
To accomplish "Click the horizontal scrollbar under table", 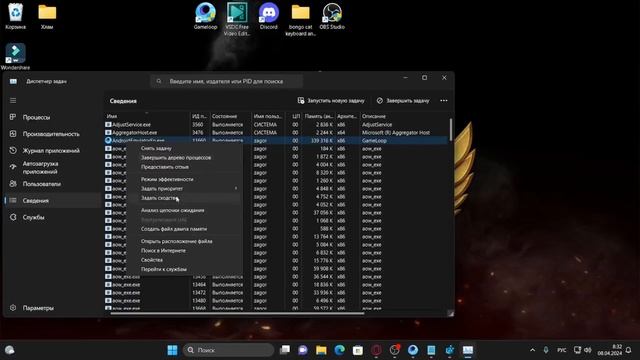I will (237, 313).
